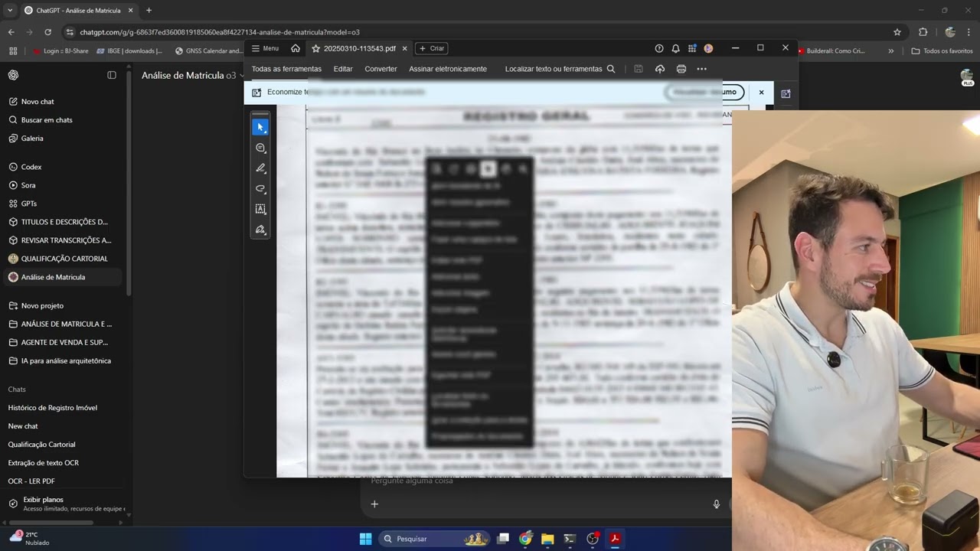Click the Pesquisar taskbar search box

click(x=435, y=539)
